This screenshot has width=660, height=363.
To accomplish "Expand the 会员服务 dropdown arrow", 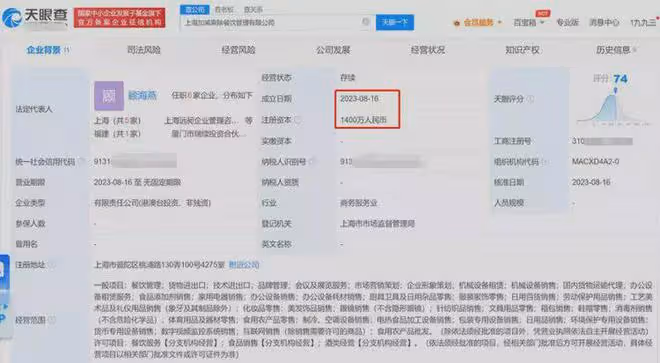I will (x=500, y=22).
